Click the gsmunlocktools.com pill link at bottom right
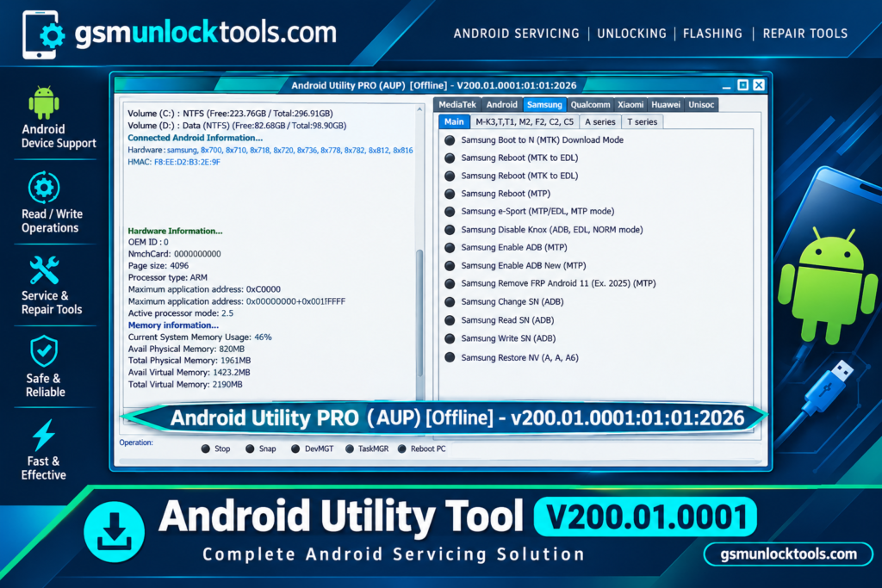This screenshot has height=588, width=882. tap(789, 554)
